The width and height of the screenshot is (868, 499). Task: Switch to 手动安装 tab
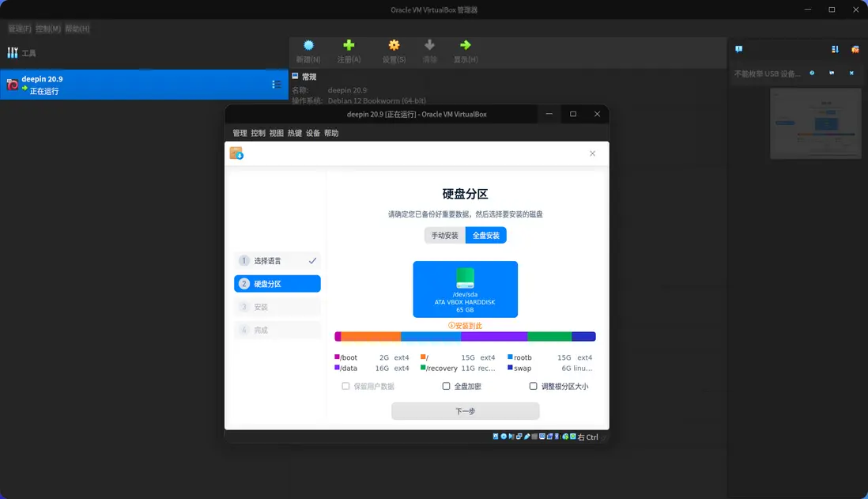pyautogui.click(x=445, y=236)
